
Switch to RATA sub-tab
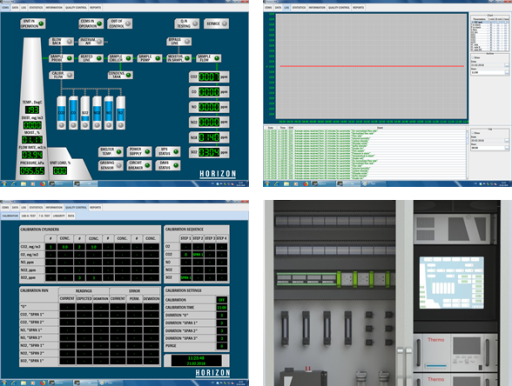tap(71, 216)
